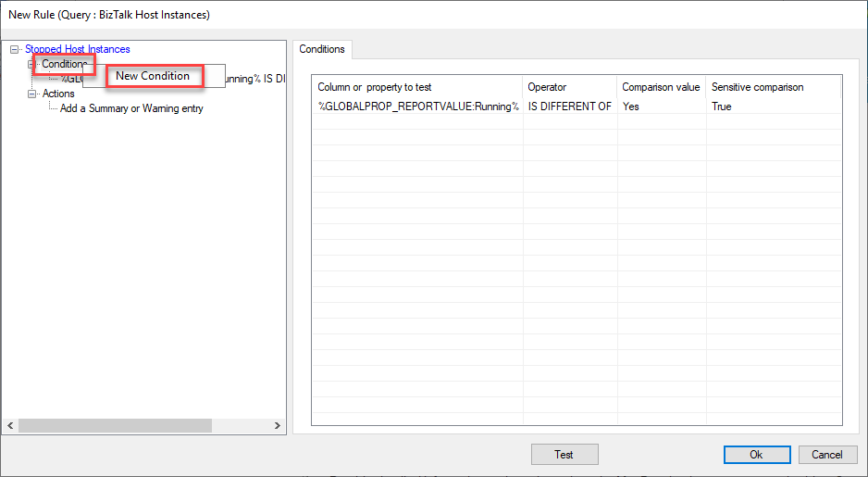The height and width of the screenshot is (477, 868).
Task: Select the IS DIFFERENT OF operator cell
Action: [x=569, y=107]
